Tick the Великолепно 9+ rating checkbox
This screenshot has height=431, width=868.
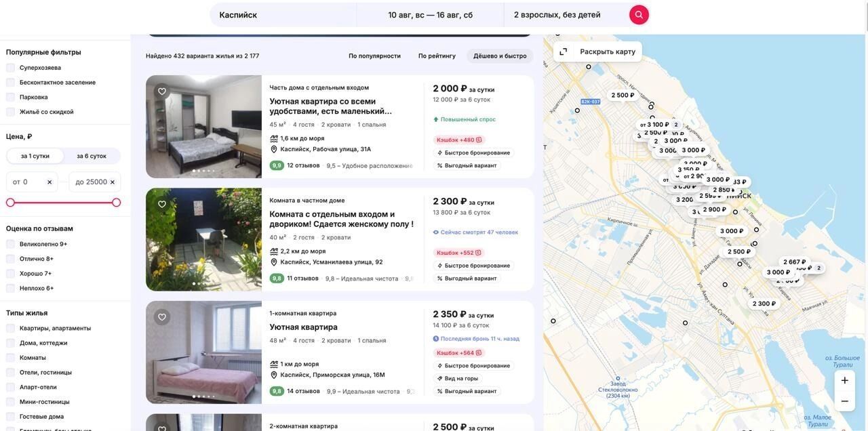(11, 244)
